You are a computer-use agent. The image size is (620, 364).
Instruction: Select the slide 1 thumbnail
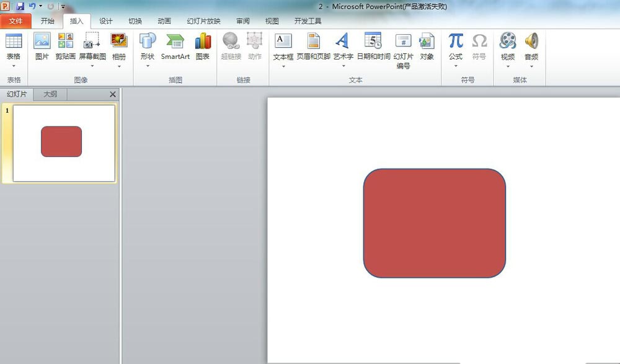(61, 141)
